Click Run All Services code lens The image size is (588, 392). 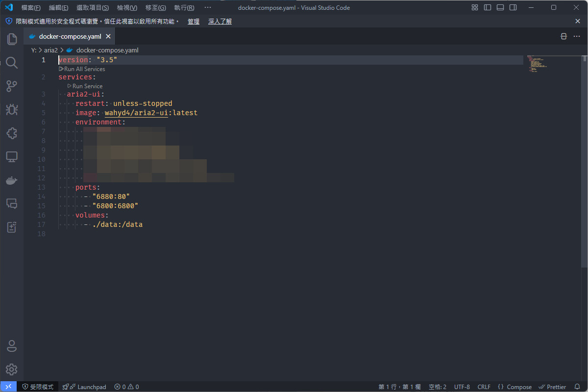(x=84, y=69)
